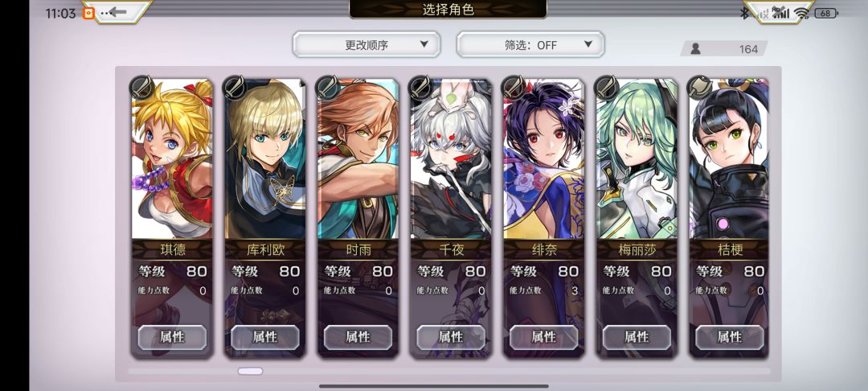Click the sword weapon icon on 千夜's card
Screen dimensions: 868x391
[420, 88]
